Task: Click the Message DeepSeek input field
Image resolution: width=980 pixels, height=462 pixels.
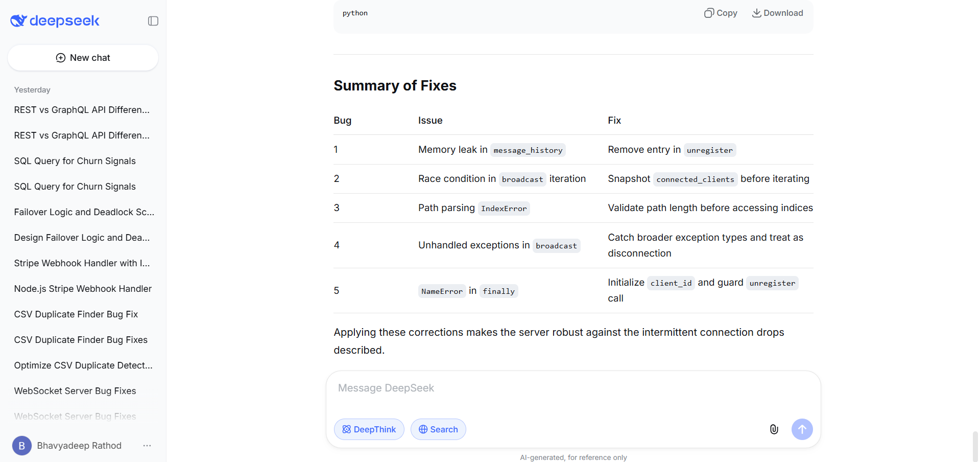Action: pyautogui.click(x=562, y=388)
